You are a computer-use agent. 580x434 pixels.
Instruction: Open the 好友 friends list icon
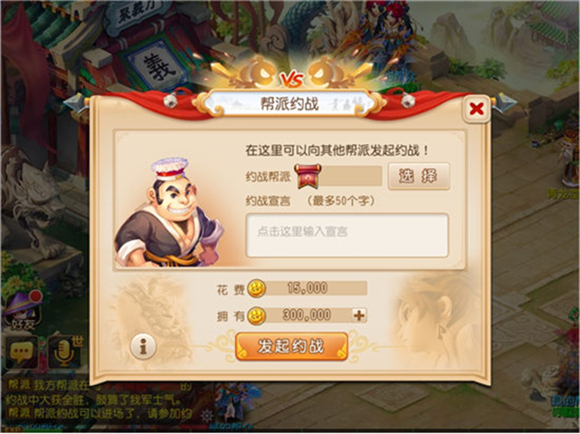[x=22, y=310]
